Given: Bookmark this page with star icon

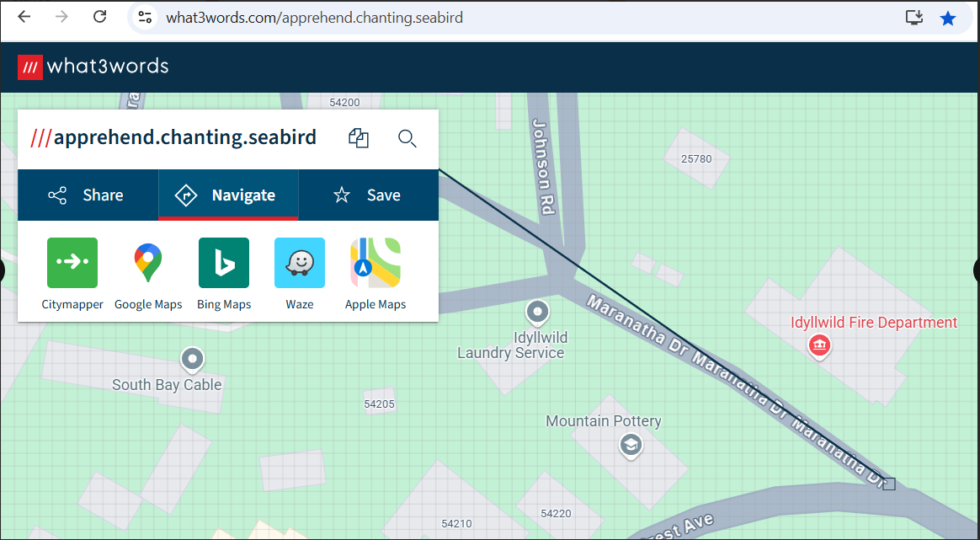Looking at the screenshot, I should [x=947, y=19].
